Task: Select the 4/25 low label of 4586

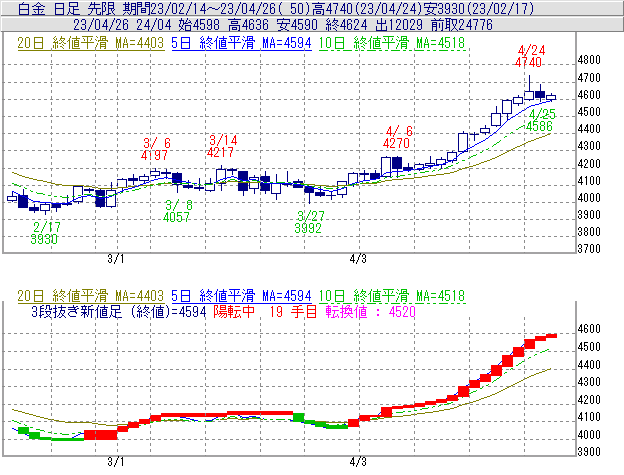Action: coord(541,120)
